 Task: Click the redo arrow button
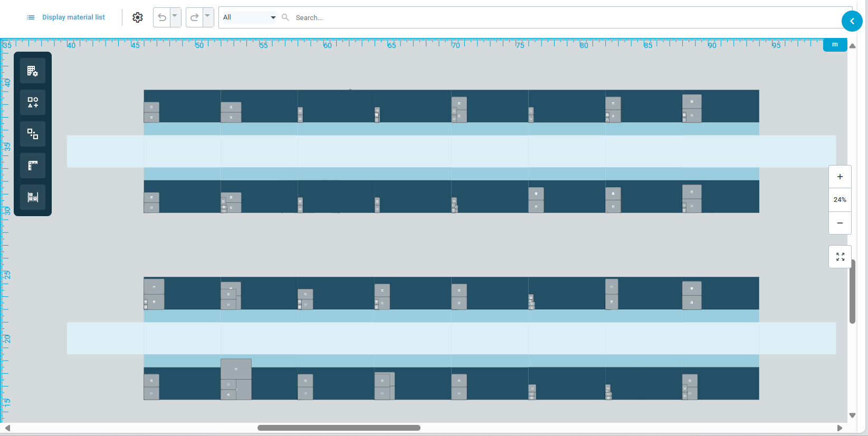[195, 17]
